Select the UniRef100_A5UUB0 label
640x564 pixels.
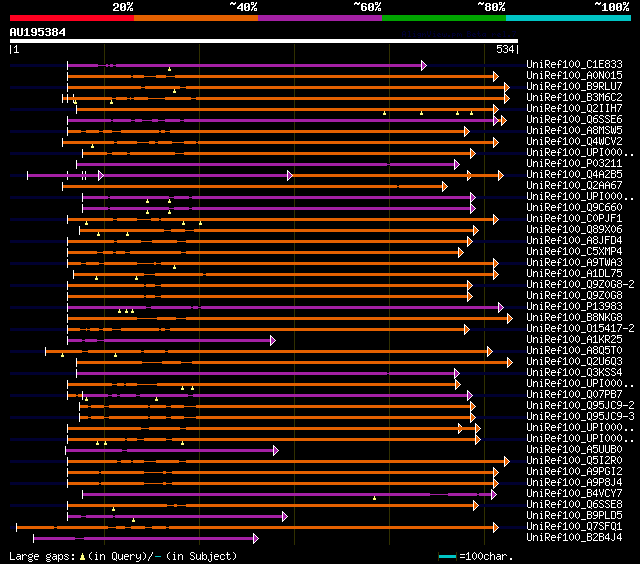(574, 450)
